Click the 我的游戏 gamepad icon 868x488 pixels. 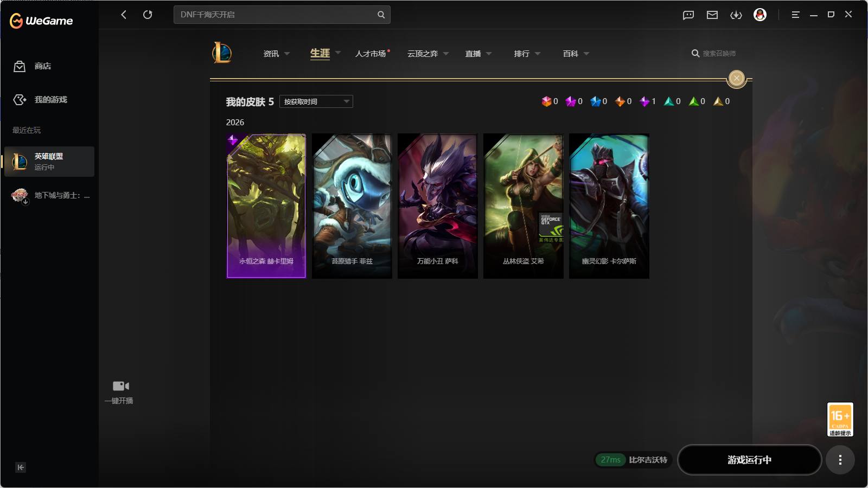pos(20,100)
